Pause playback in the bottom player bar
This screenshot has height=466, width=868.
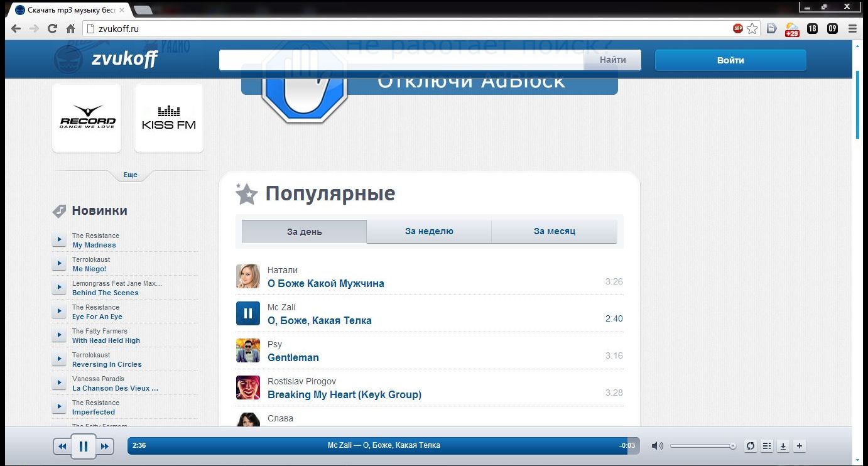83,447
